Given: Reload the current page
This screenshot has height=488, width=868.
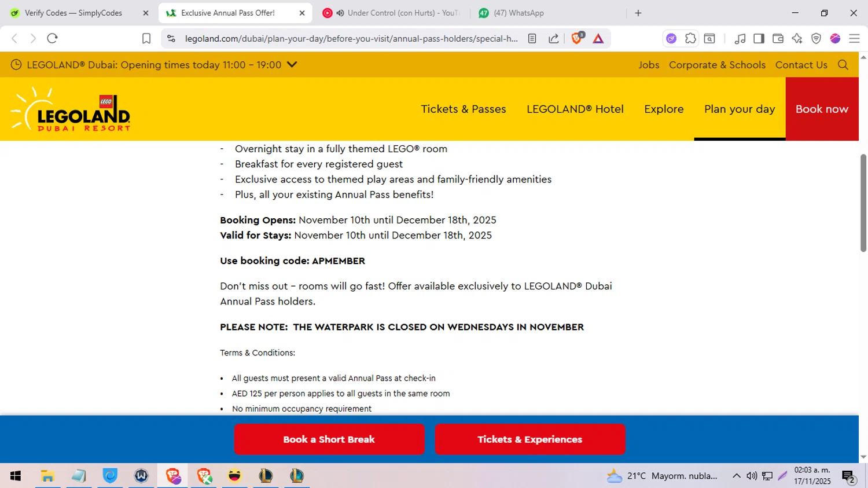Looking at the screenshot, I should (53, 38).
